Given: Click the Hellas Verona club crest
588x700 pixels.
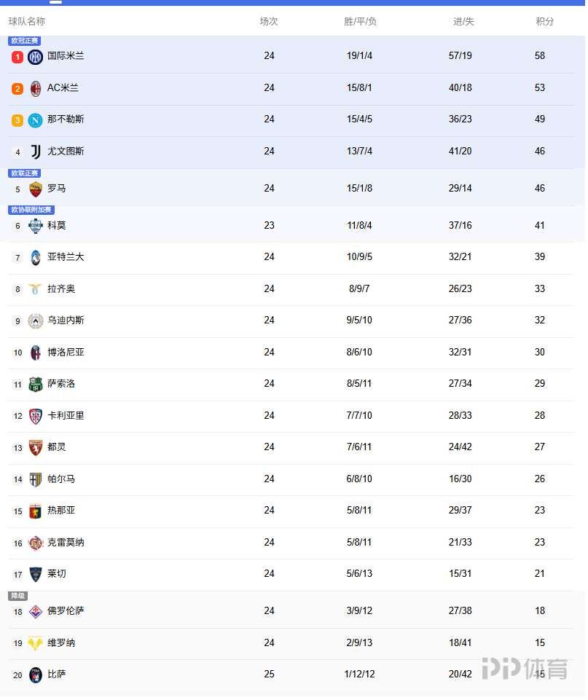Looking at the screenshot, I should tap(35, 643).
